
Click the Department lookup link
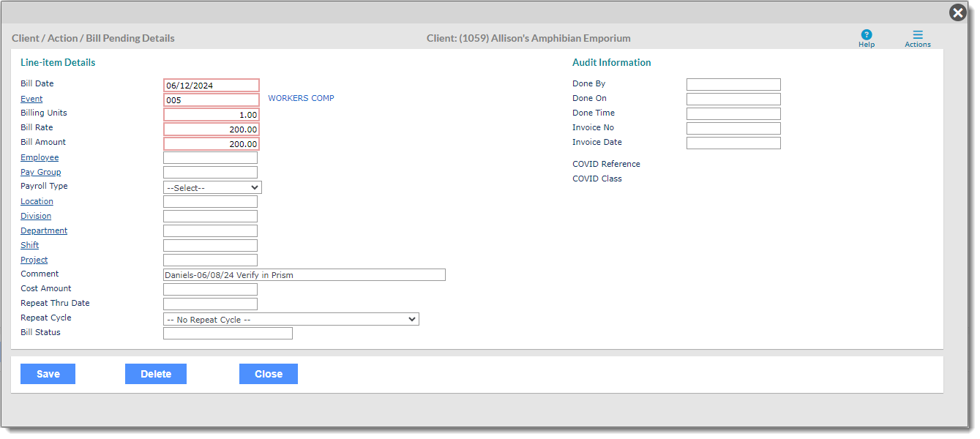pos(44,230)
